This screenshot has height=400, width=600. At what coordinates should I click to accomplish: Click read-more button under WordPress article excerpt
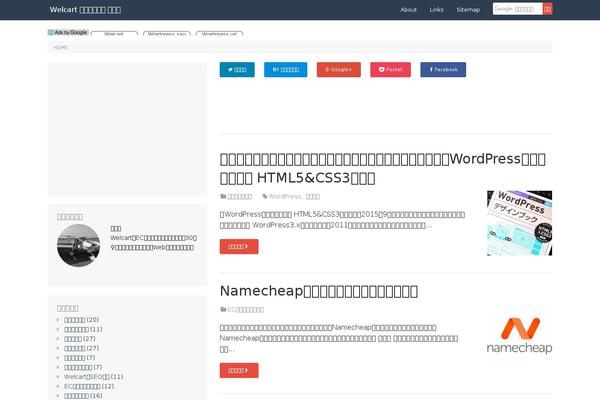coord(239,247)
